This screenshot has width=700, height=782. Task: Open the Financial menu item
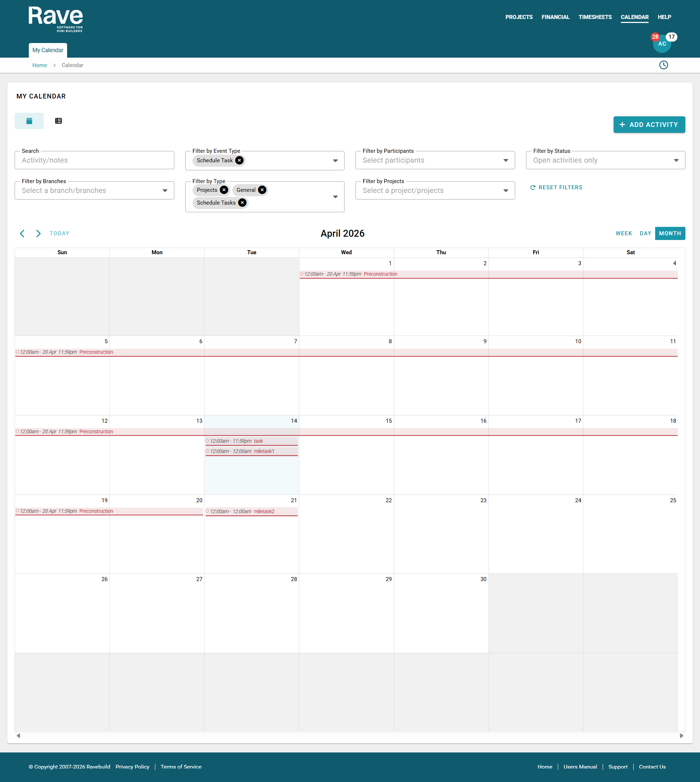555,17
